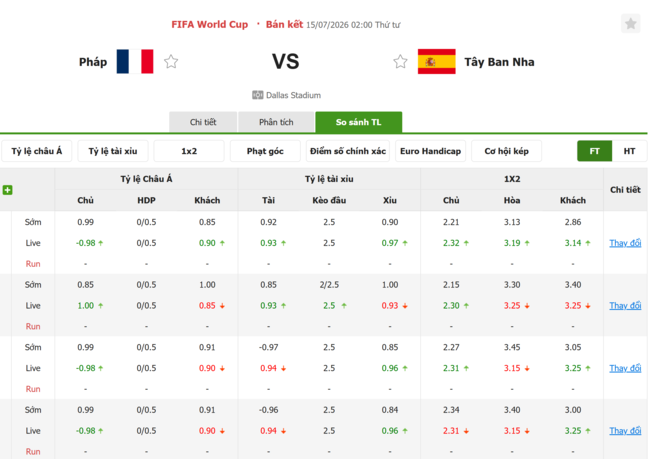Screen dimensions: 650x459
Task: Switch to HT odds toggle
Action: (629, 151)
